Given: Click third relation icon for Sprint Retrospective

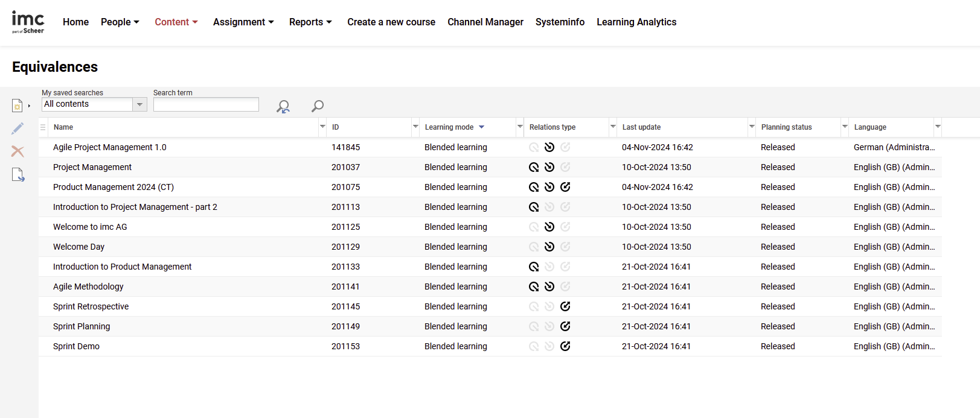Looking at the screenshot, I should click(565, 306).
